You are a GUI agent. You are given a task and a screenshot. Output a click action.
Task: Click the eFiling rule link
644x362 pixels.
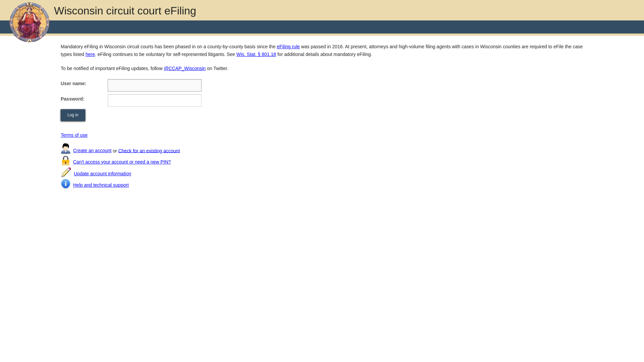click(288, 46)
